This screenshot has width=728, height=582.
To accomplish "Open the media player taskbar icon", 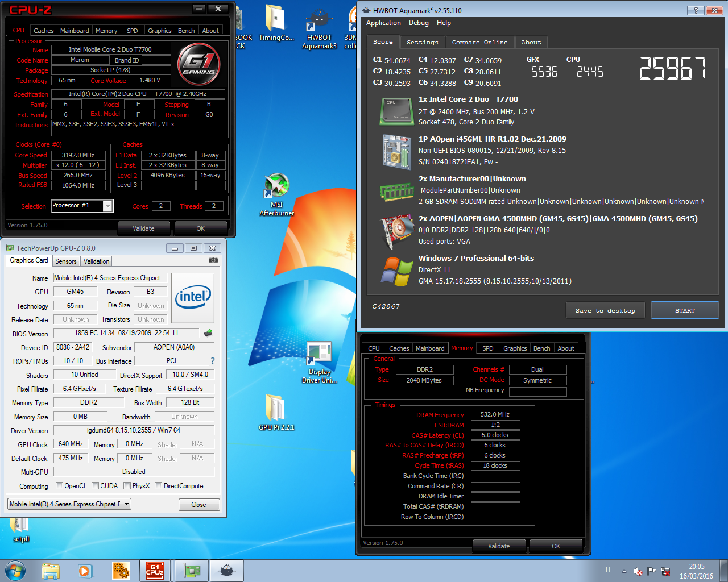I will click(x=85, y=571).
